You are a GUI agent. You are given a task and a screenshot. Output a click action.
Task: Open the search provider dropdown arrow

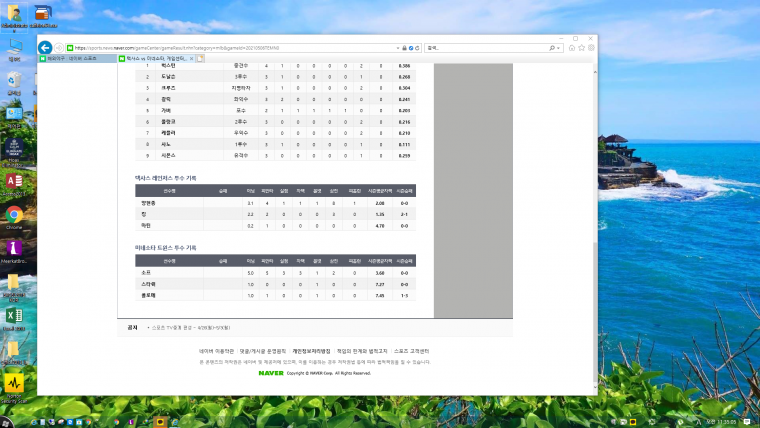pos(558,48)
